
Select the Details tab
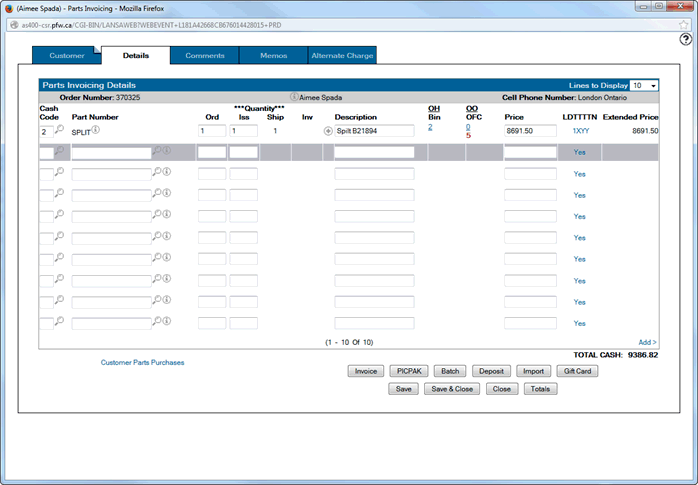136,56
